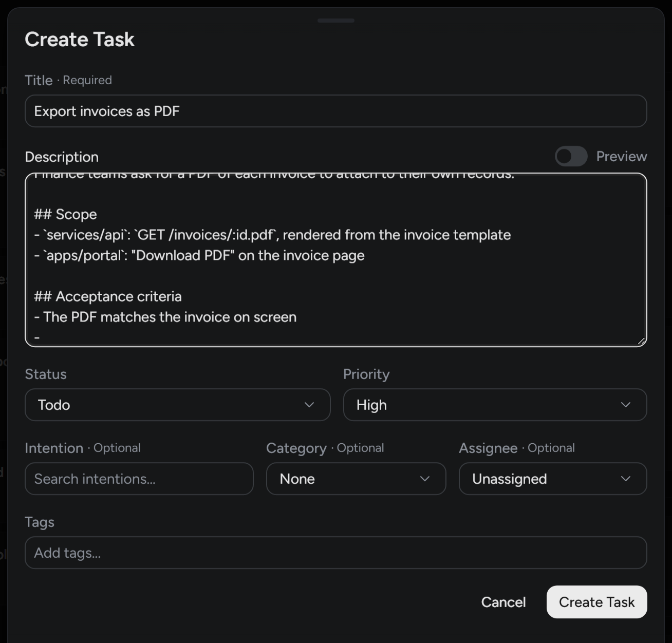The width and height of the screenshot is (672, 643).
Task: Click the Create Task button
Action: pos(596,602)
